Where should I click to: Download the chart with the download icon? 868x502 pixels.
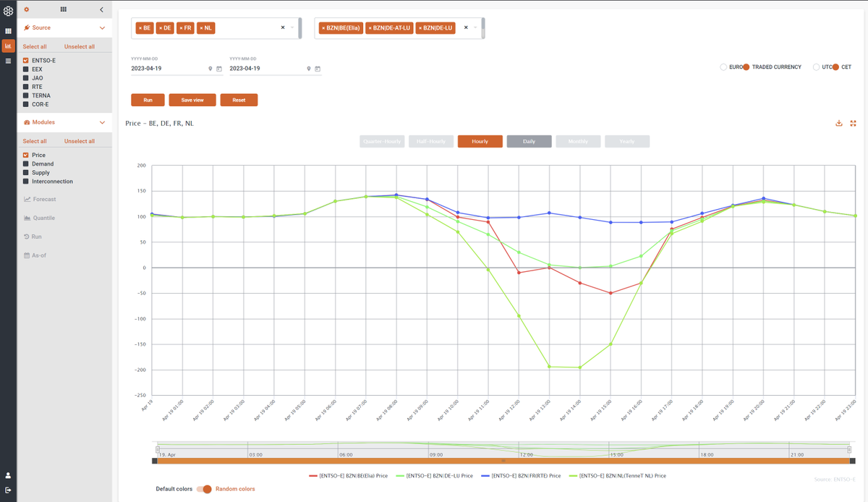pos(839,123)
